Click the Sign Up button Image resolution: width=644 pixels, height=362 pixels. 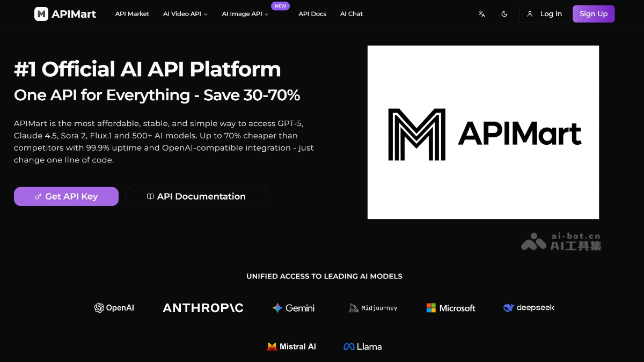(594, 13)
